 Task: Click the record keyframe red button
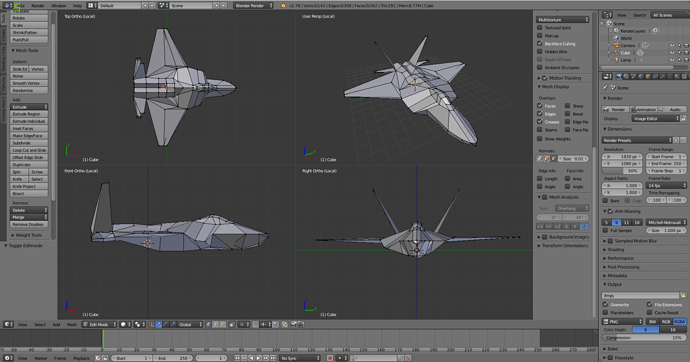(330, 358)
